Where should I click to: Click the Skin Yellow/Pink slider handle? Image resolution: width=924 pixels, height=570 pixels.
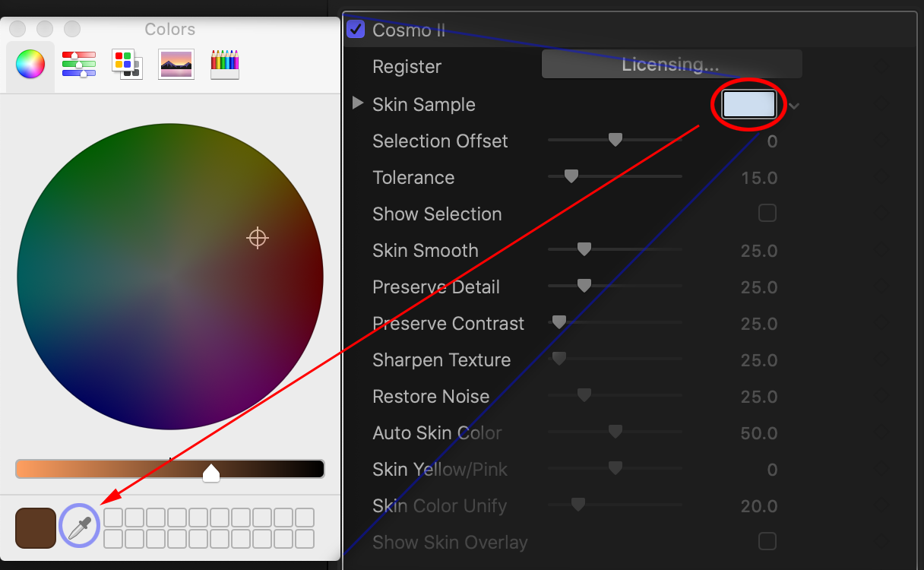(615, 468)
